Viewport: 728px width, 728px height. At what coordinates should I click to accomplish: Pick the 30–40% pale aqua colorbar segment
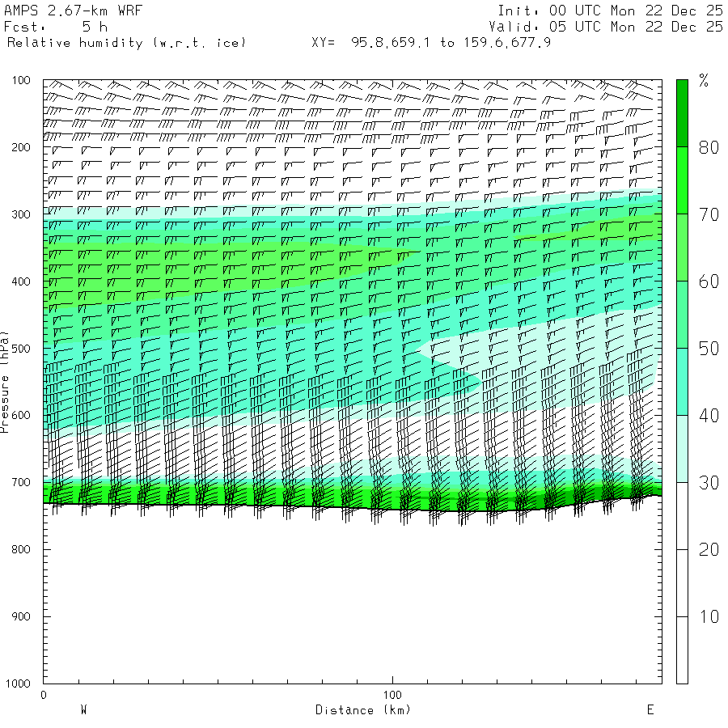tap(682, 448)
